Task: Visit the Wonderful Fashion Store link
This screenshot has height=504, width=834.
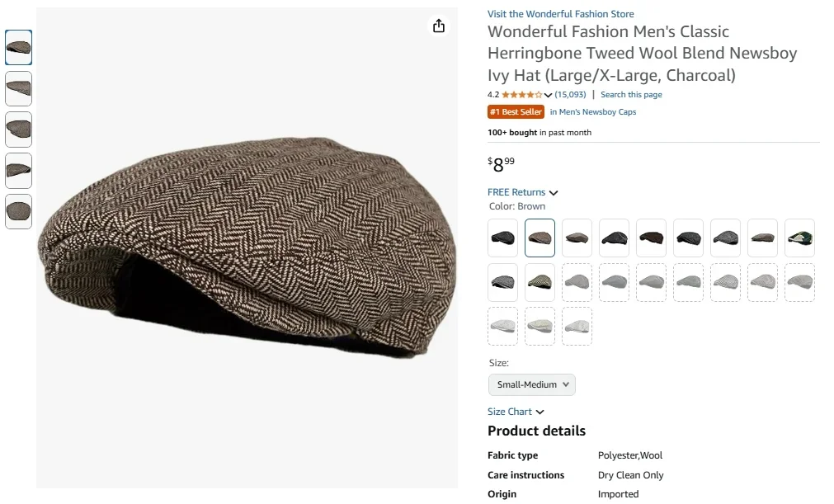Action: pyautogui.click(x=560, y=13)
